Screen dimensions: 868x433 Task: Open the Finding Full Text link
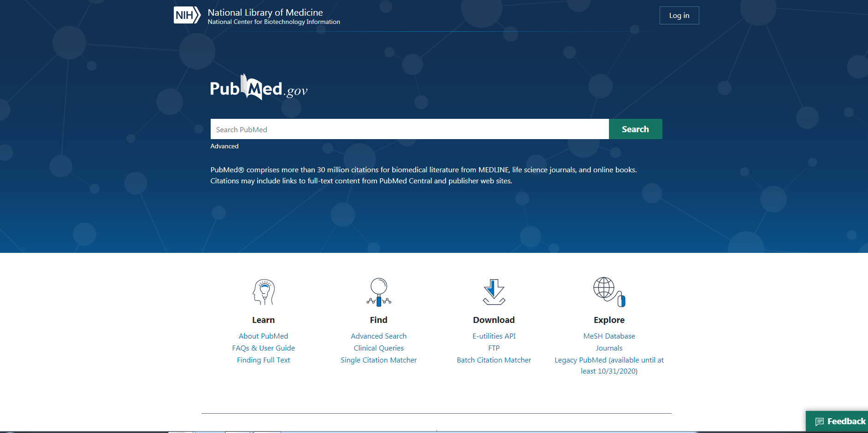pyautogui.click(x=264, y=360)
